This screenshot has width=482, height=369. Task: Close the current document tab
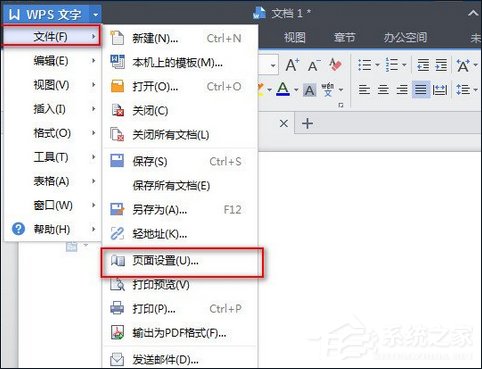pos(284,124)
